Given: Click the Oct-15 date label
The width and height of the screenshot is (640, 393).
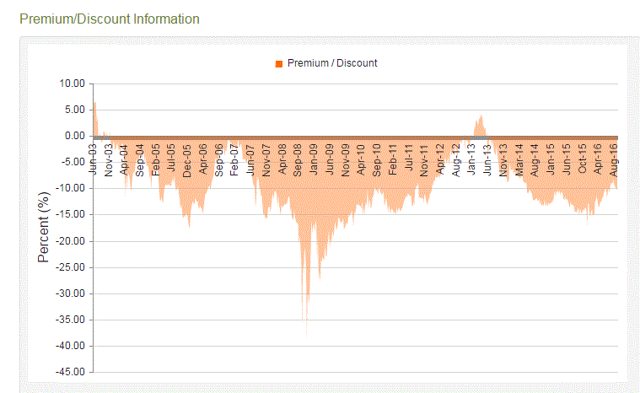Looking at the screenshot, I should click(x=582, y=159).
